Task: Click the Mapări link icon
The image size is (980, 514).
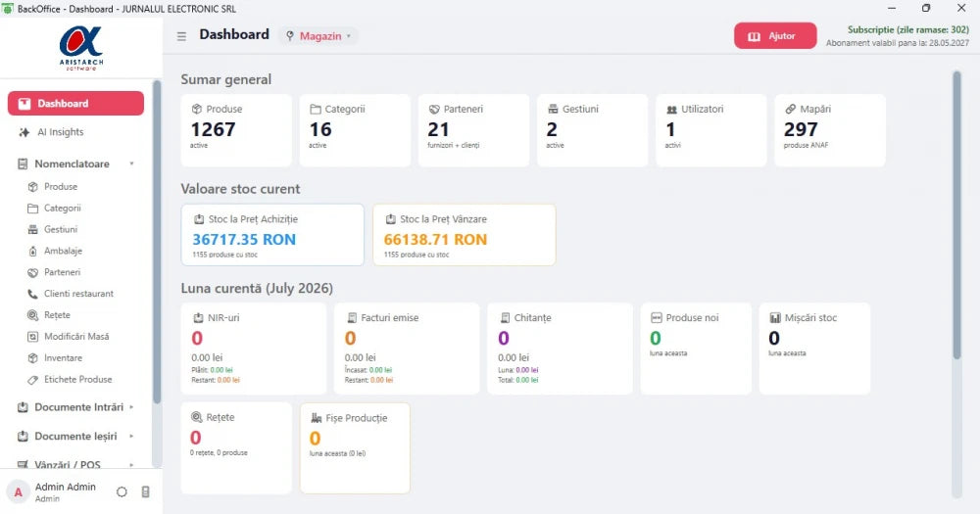Action: [x=791, y=110]
